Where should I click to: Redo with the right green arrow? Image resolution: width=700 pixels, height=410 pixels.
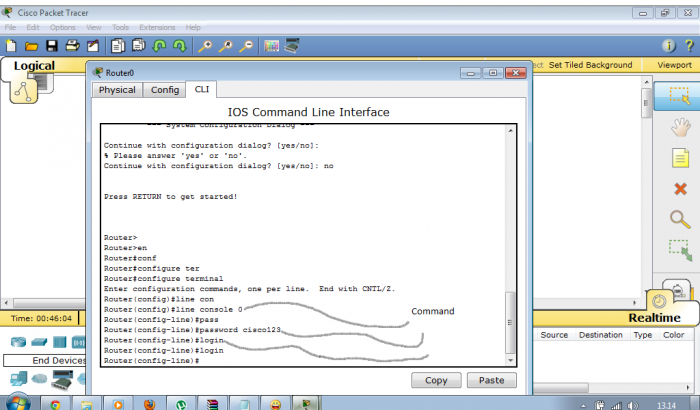179,46
